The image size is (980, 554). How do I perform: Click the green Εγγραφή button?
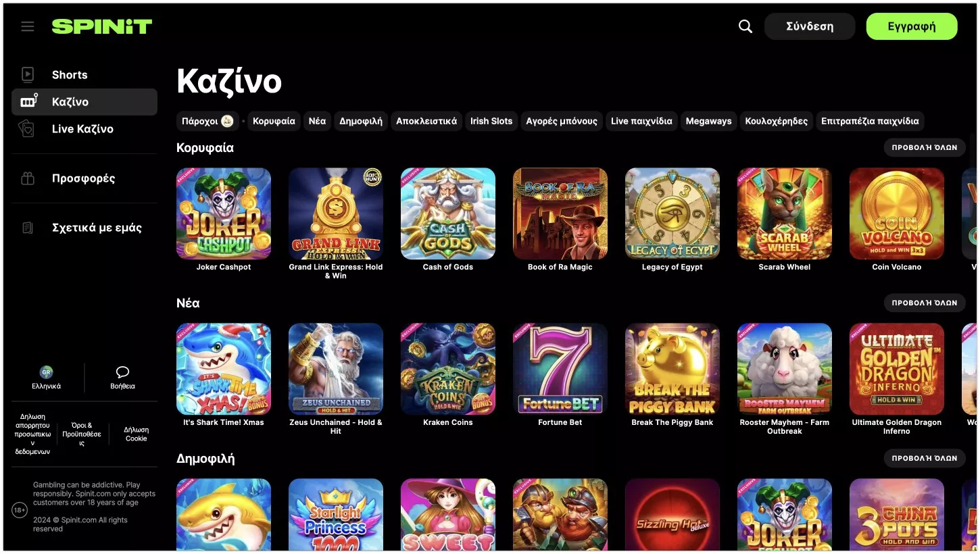tap(912, 26)
